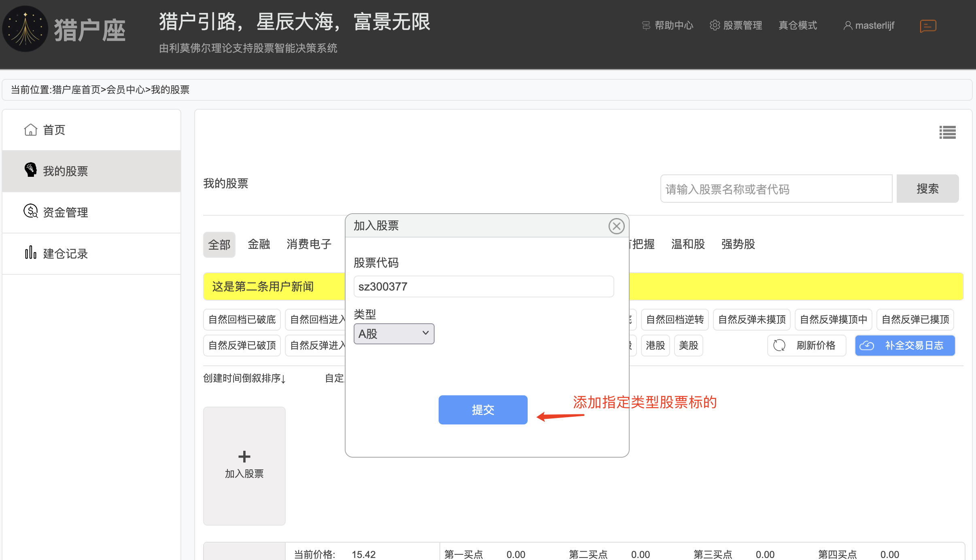Close the 加入股票 dialog

click(616, 226)
